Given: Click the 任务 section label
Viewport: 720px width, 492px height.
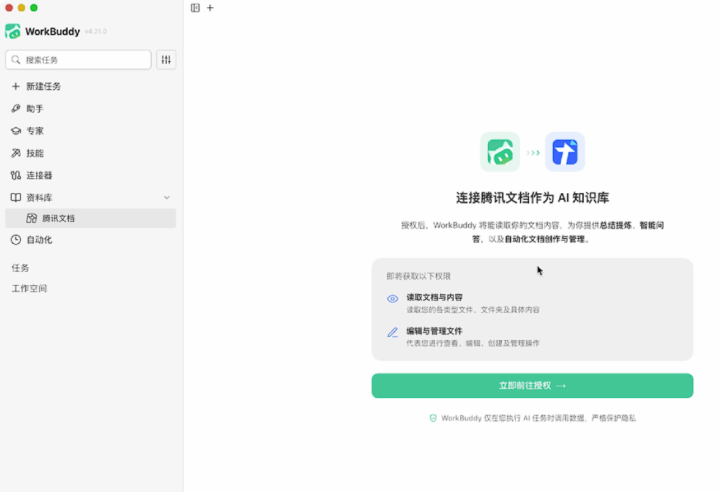Looking at the screenshot, I should click(20, 268).
